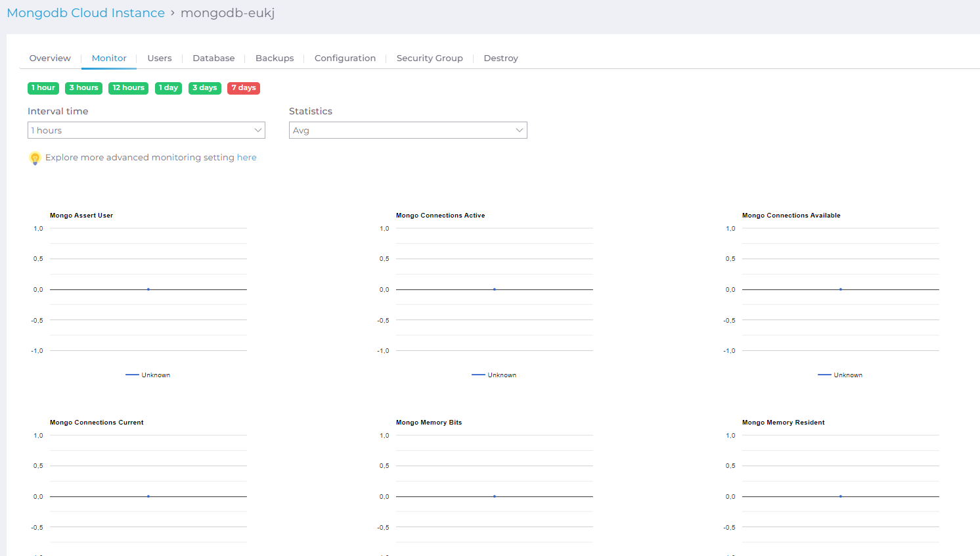
Task: Open the Users tab
Action: tap(160, 58)
